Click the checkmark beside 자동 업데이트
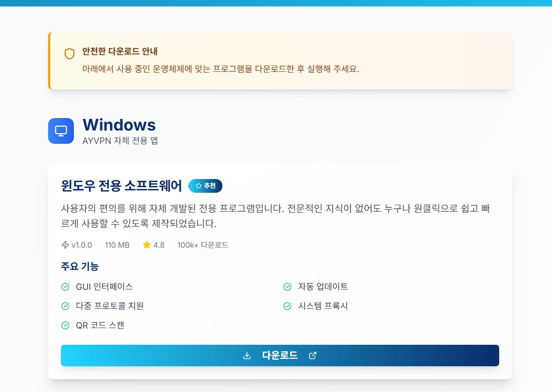552x392 pixels. point(287,286)
